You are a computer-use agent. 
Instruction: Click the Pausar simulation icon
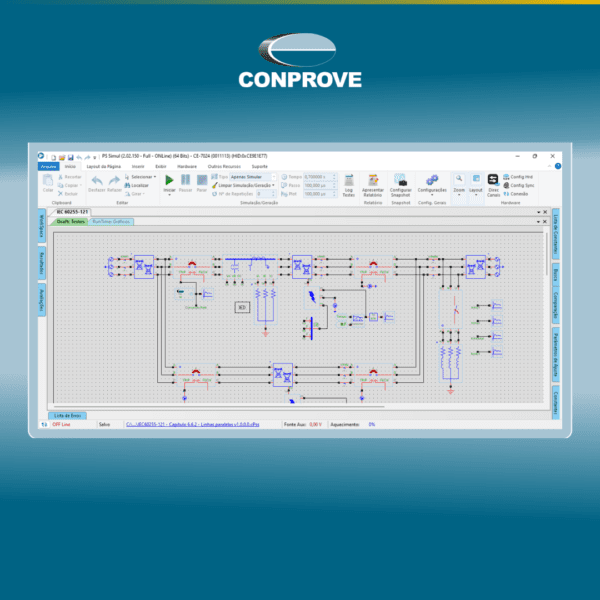pyautogui.click(x=186, y=180)
